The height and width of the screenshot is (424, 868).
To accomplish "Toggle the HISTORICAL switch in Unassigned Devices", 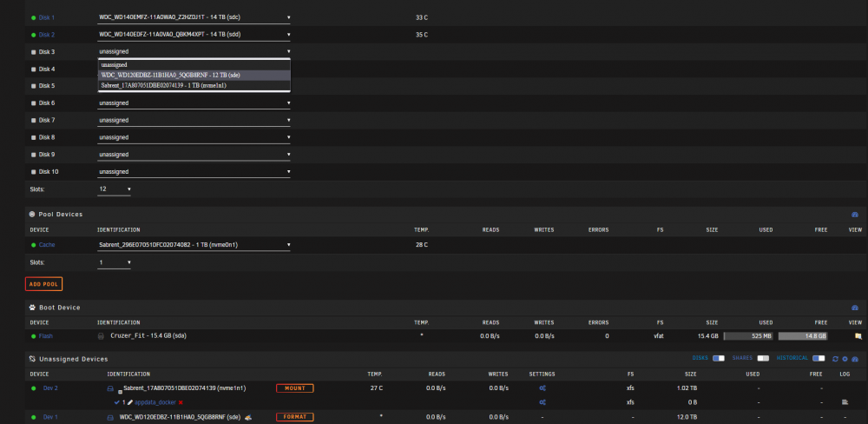I will click(819, 359).
